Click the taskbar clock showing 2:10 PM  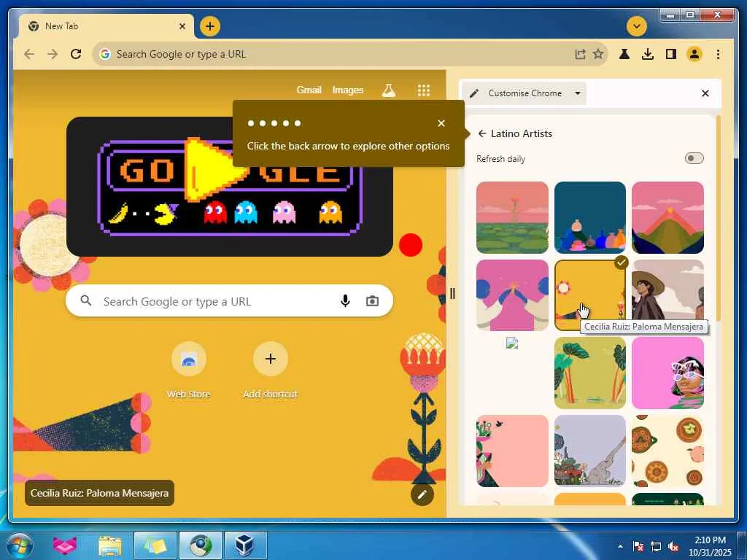tap(710, 546)
